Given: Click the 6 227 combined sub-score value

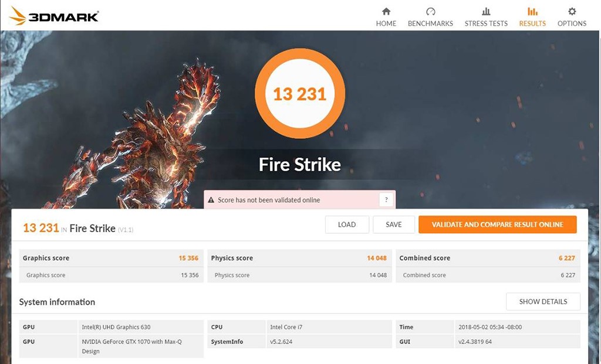Looking at the screenshot, I should pyautogui.click(x=568, y=275).
